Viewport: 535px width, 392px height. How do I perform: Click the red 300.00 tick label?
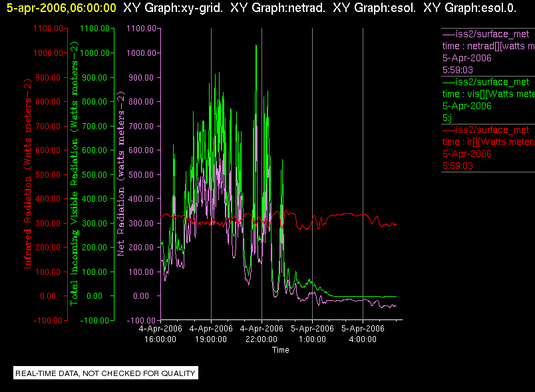click(x=48, y=223)
